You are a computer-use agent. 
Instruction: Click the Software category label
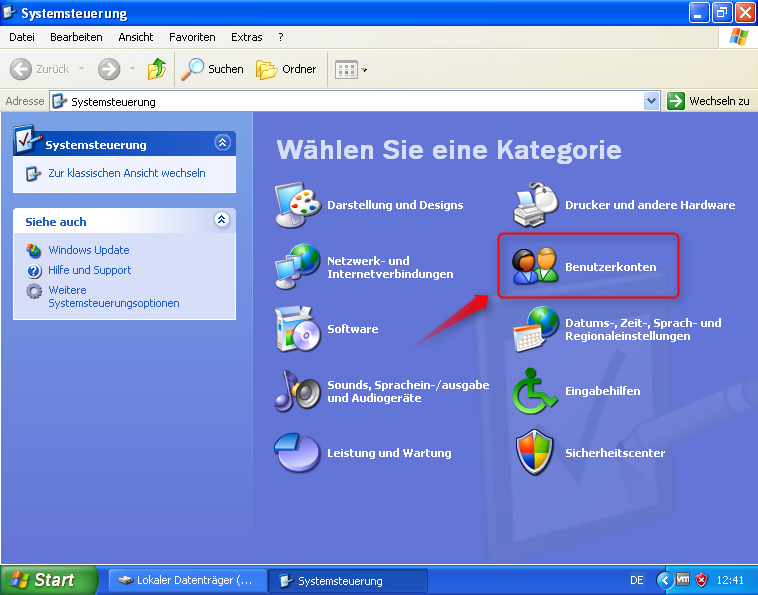(352, 329)
